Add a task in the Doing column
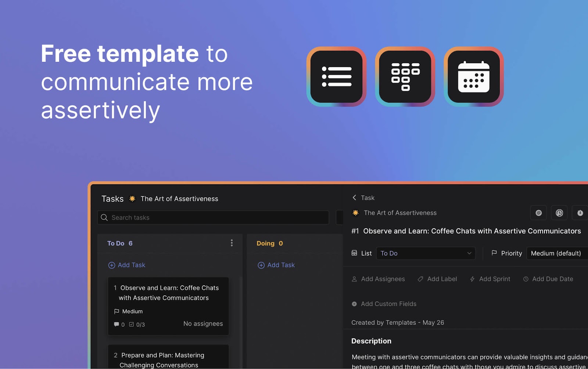Image resolution: width=588 pixels, height=369 pixels. coord(276,265)
